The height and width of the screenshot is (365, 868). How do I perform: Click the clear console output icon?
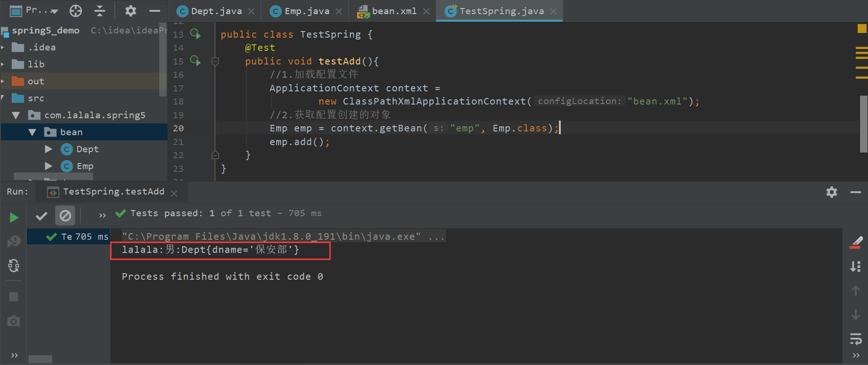[x=856, y=243]
